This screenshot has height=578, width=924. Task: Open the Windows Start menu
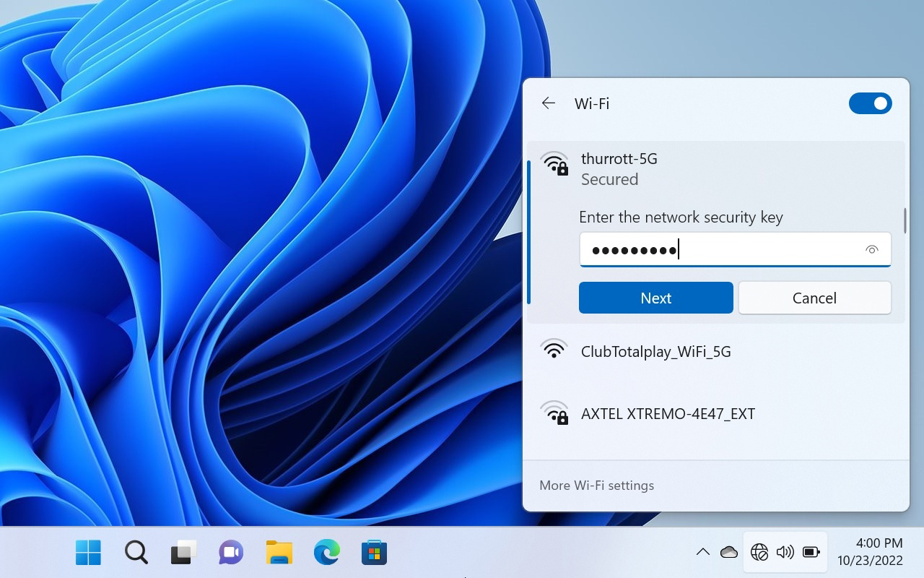point(88,553)
